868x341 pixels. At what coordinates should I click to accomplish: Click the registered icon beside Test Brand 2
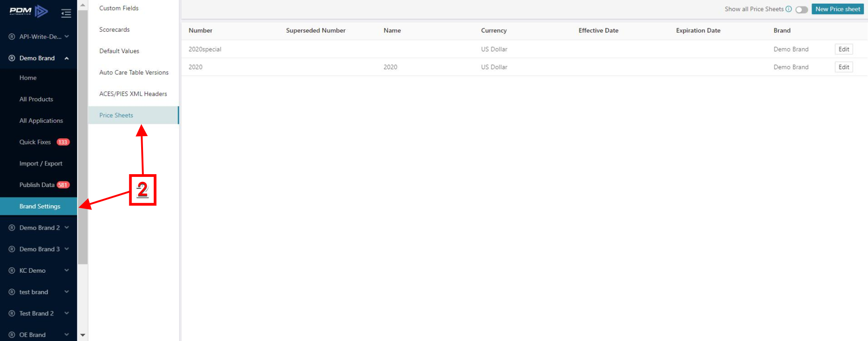coord(12,313)
